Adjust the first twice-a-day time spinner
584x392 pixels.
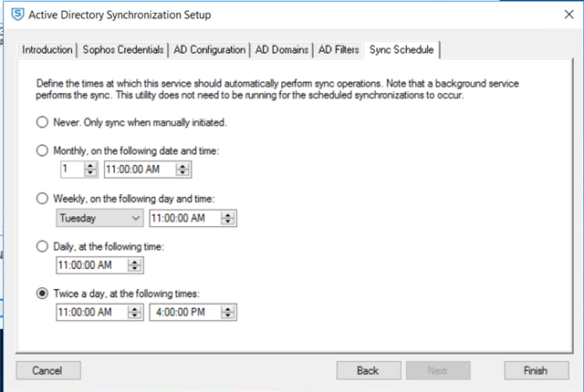134,312
